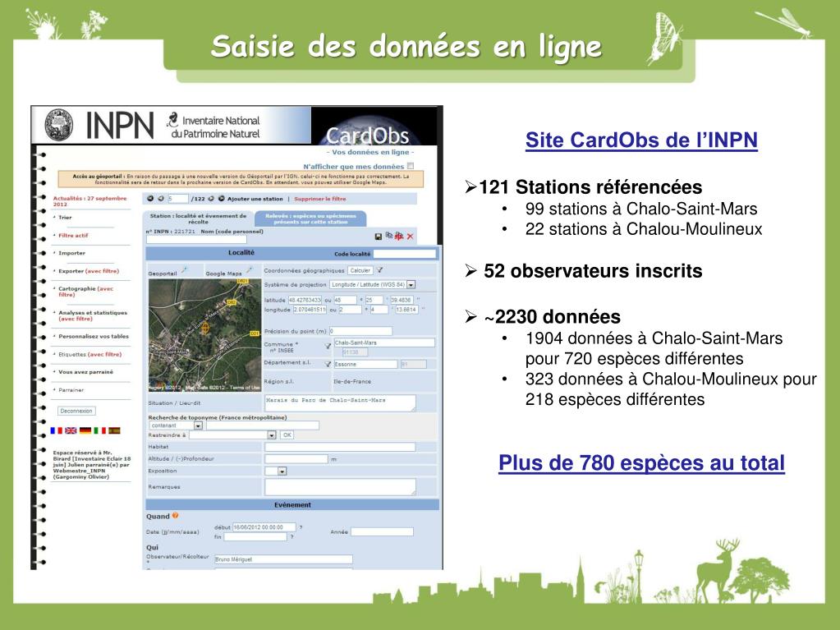Viewport: 840px width, 630px height.
Task: Click the filter funnel beside Calculer
Action: click(379, 270)
